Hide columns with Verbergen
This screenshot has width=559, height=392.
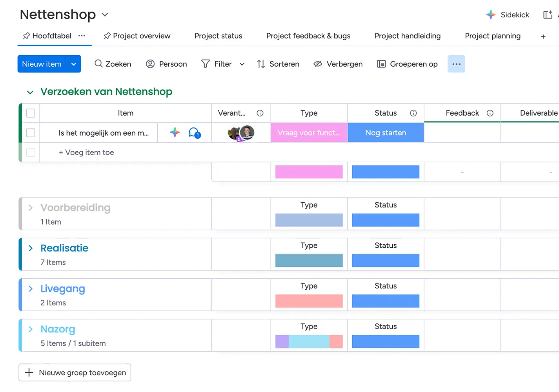coord(338,64)
